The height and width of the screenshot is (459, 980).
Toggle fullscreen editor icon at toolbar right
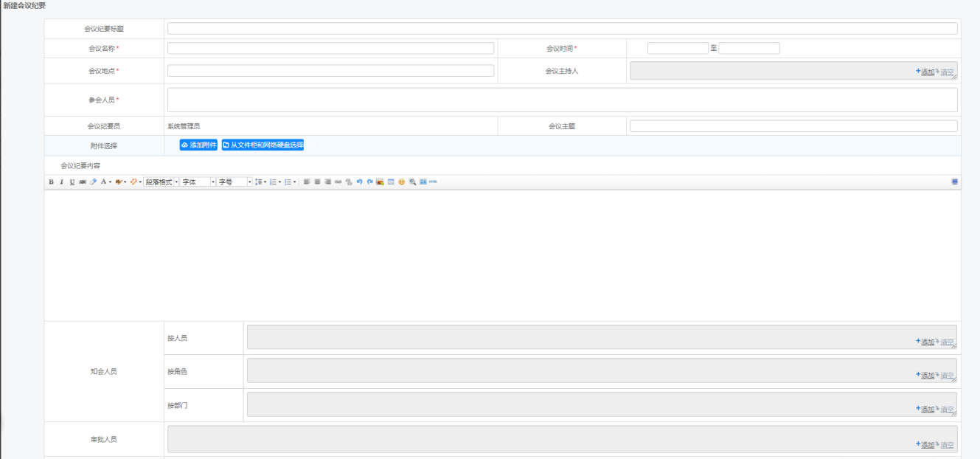(955, 182)
